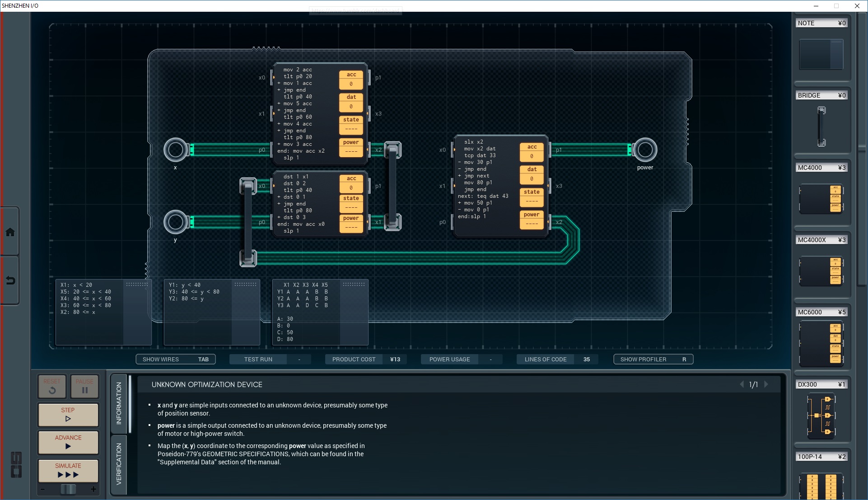Click the simulation speed slider handle

point(68,489)
